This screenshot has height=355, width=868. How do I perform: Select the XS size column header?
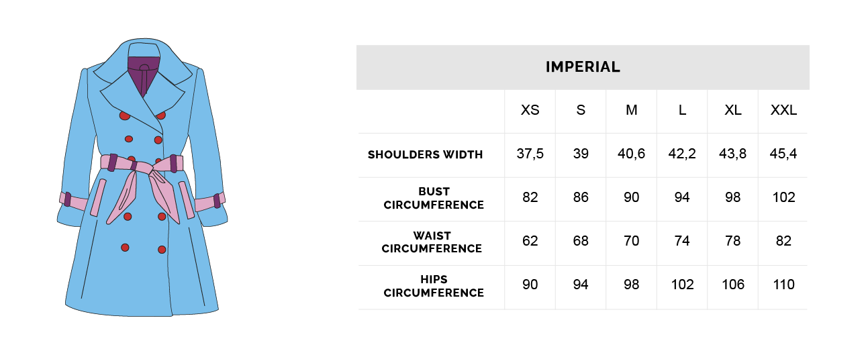(x=530, y=111)
